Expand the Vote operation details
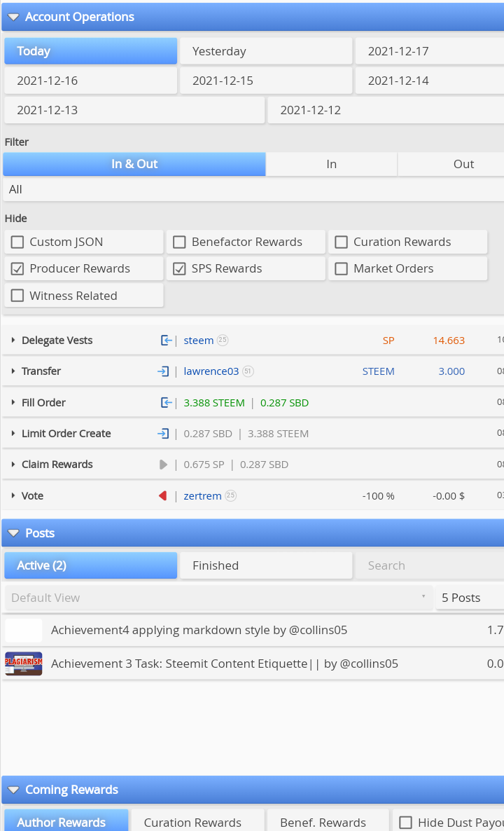504x831 pixels. [13, 495]
